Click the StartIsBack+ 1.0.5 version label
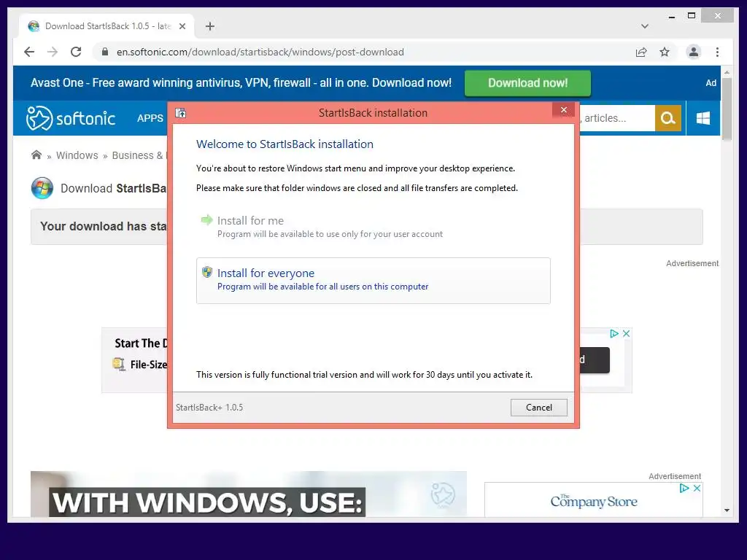Image resolution: width=747 pixels, height=560 pixels. (x=209, y=408)
